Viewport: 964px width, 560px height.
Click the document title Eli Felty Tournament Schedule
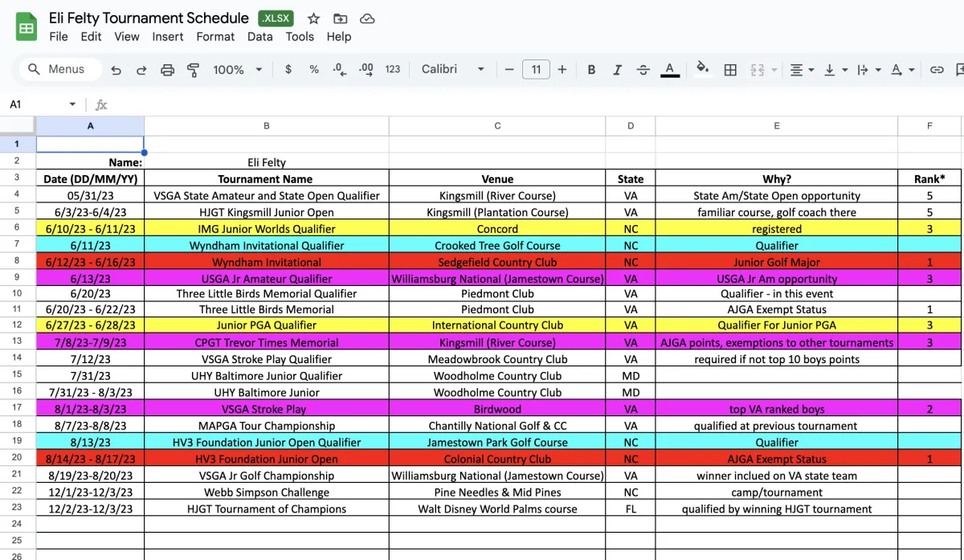tap(149, 18)
